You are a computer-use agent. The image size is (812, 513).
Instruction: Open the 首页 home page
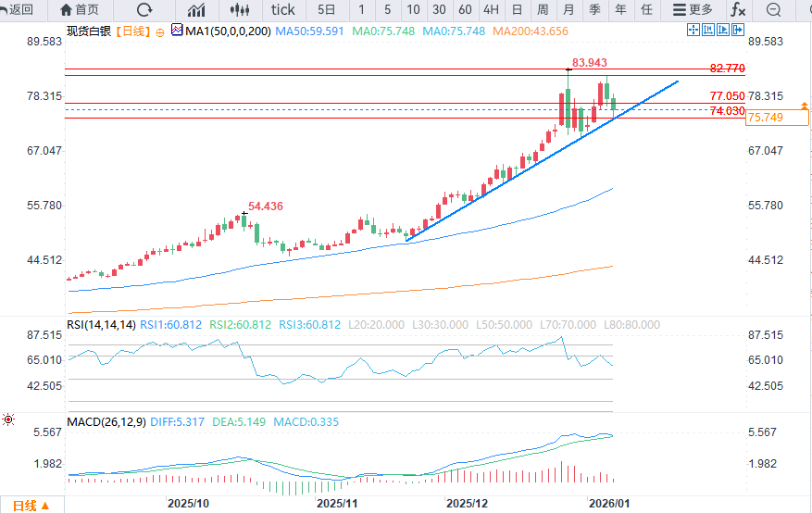tap(80, 10)
